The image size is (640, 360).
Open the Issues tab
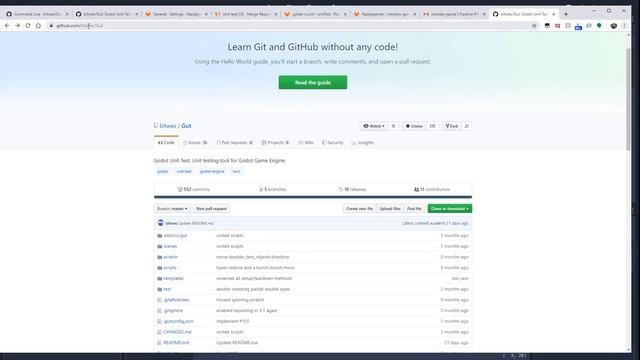(x=195, y=142)
